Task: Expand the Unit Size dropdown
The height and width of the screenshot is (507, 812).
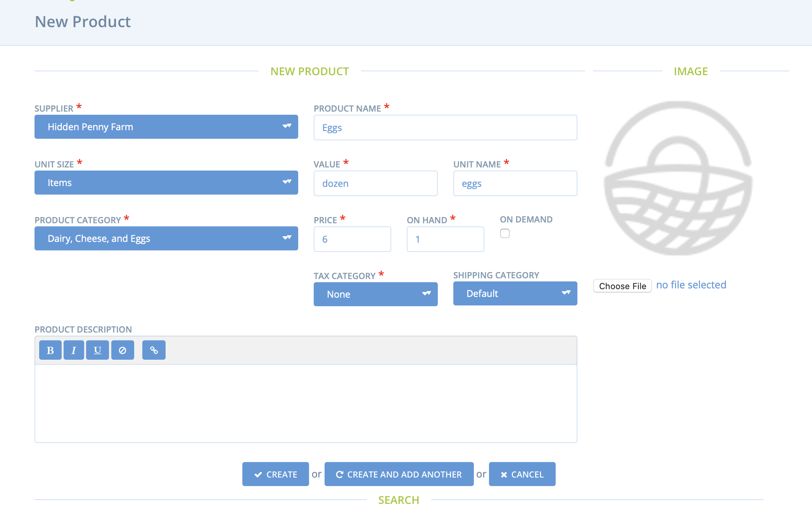Action: [166, 183]
